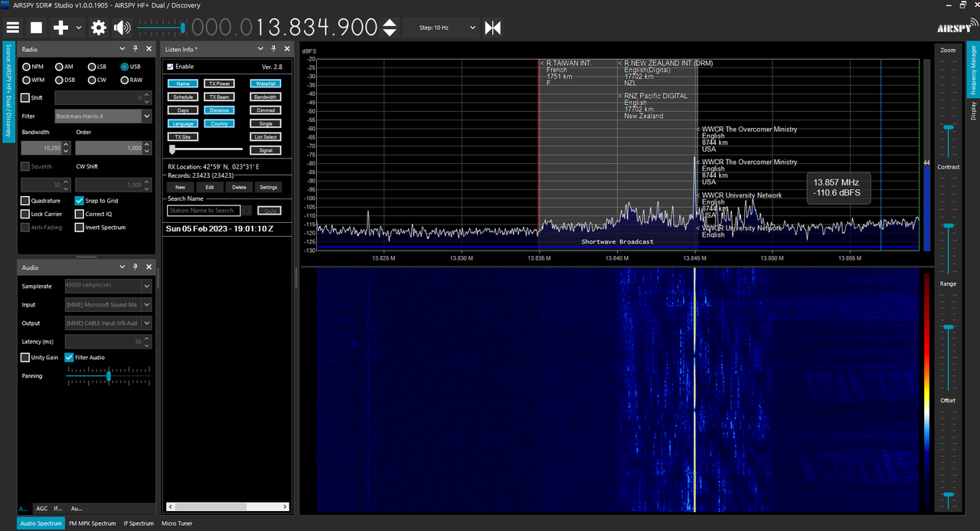
Task: Click the Station Name to Search field
Action: 204,210
